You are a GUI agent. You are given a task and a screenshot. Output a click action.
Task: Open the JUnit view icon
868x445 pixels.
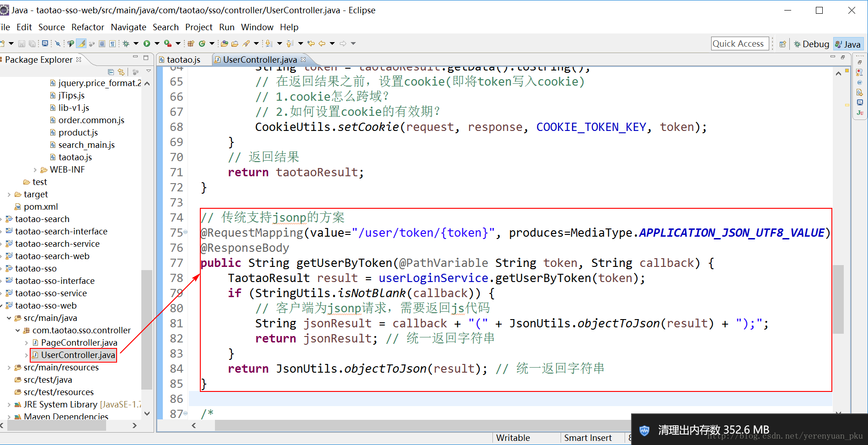[x=860, y=113]
